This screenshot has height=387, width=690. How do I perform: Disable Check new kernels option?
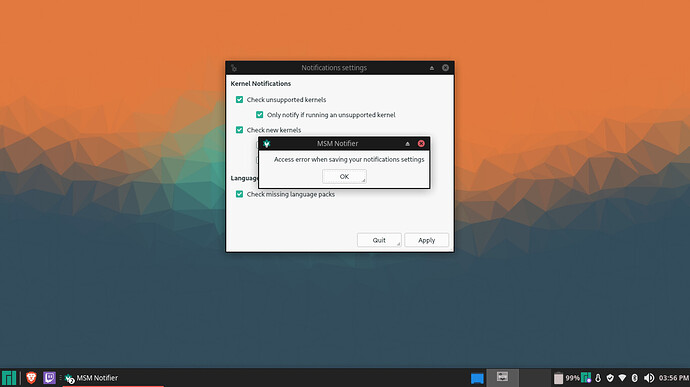pos(239,130)
